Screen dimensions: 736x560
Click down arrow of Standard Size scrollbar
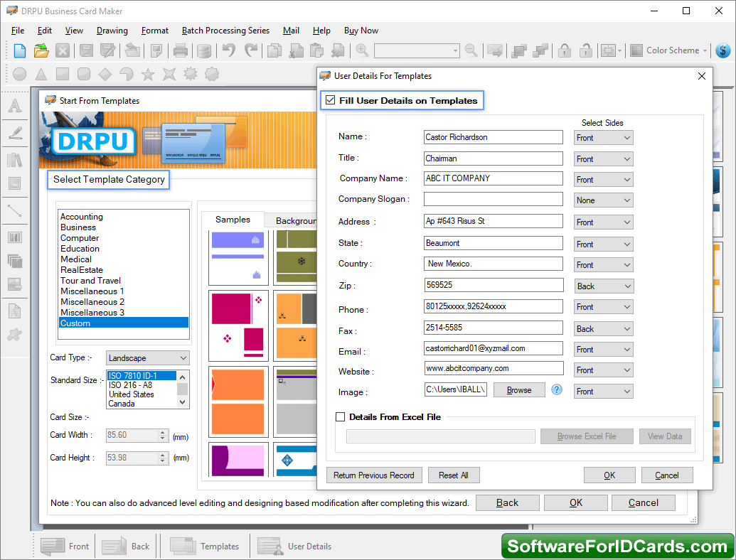(183, 402)
